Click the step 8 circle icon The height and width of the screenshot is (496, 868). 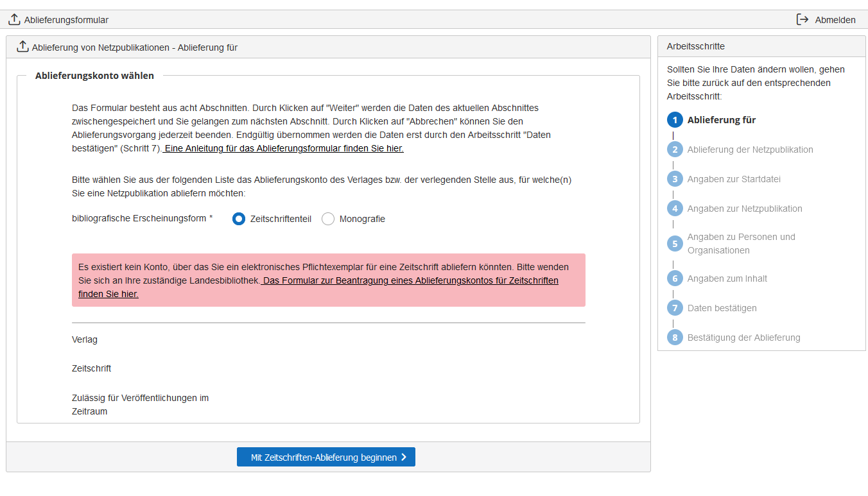pyautogui.click(x=675, y=338)
